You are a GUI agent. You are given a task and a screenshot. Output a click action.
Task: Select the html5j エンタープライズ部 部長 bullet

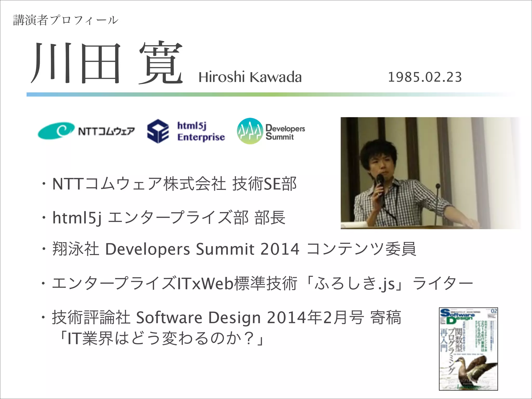[x=169, y=218]
